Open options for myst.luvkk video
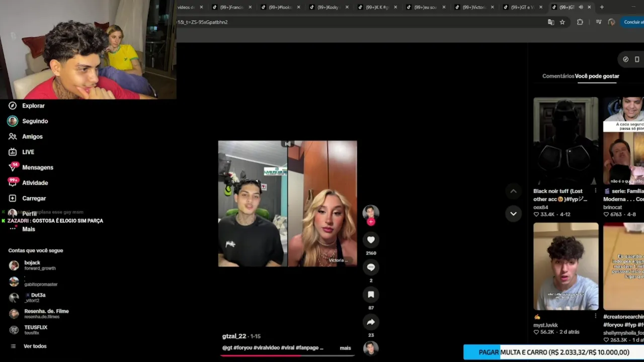The width and height of the screenshot is (644, 362). 595,316
